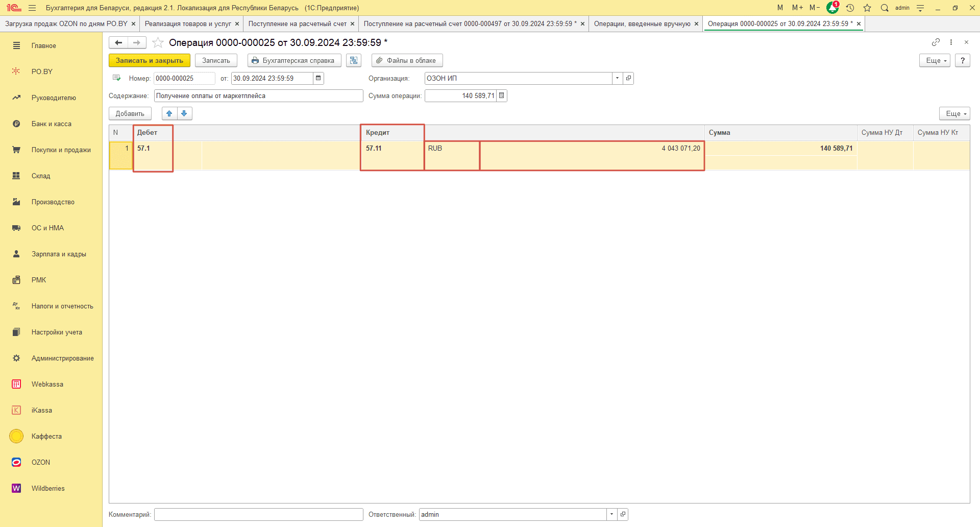Viewport: 980px width, 527px height.
Task: Open the vertical dots form menu
Action: point(951,42)
